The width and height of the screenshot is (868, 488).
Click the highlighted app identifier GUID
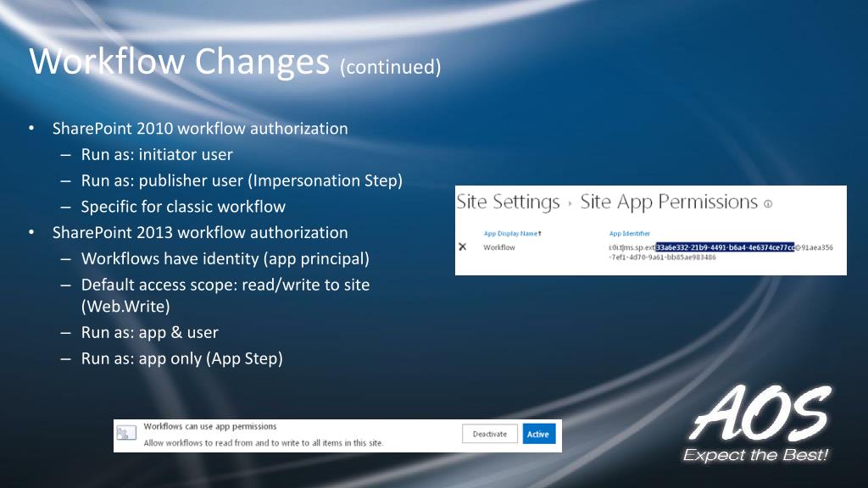pyautogui.click(x=726, y=247)
